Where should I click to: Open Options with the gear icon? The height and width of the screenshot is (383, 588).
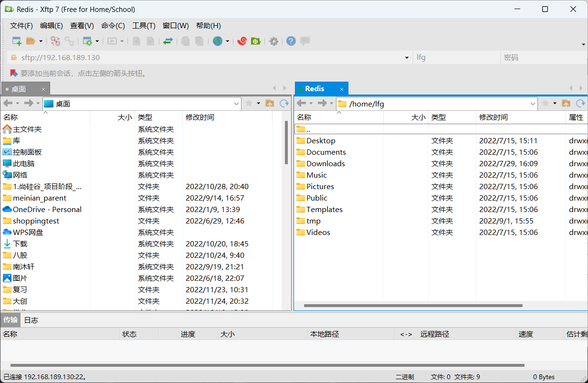pos(273,41)
